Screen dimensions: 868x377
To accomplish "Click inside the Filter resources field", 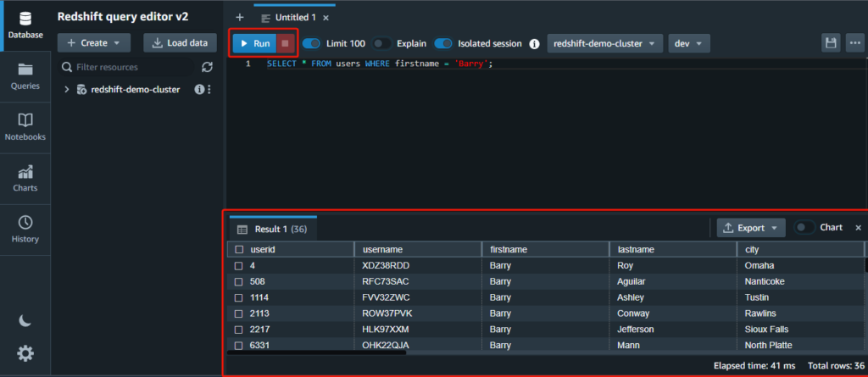I will [127, 67].
